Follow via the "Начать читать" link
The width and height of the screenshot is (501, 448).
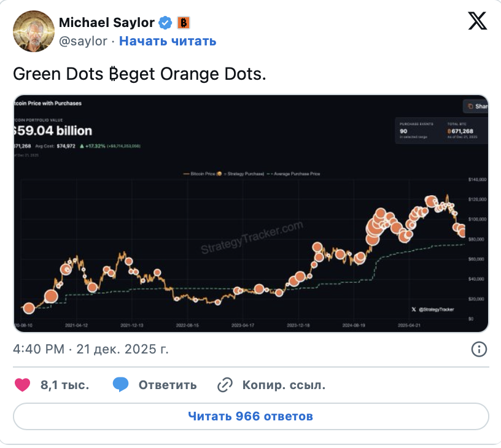pos(168,41)
